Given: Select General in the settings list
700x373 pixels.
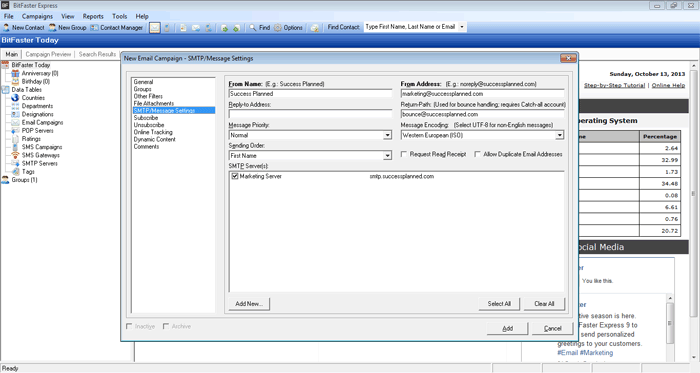Looking at the screenshot, I should 143,82.
